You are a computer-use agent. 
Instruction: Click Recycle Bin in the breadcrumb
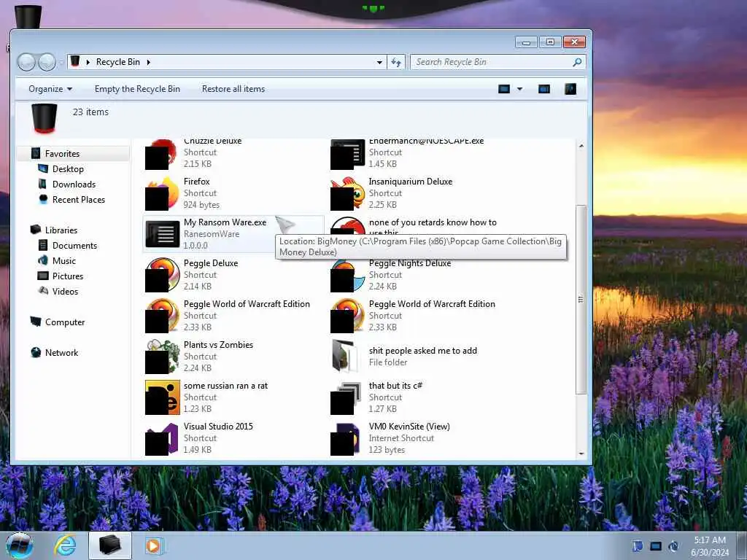point(118,62)
